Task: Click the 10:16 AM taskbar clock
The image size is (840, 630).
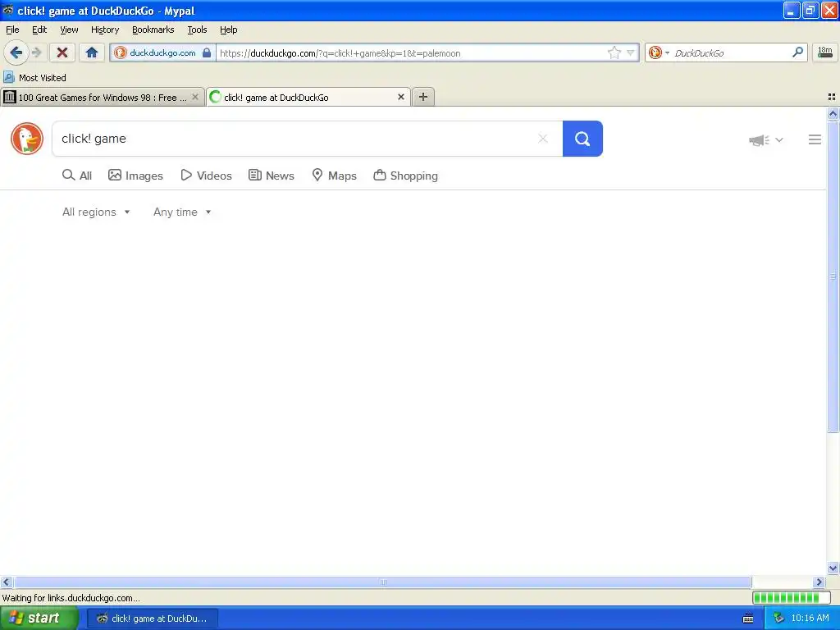Action: coord(810,619)
